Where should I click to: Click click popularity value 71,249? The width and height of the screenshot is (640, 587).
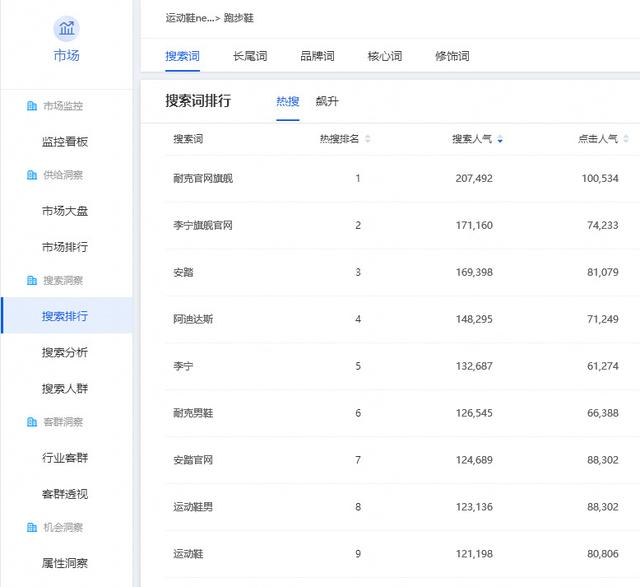[x=603, y=319]
